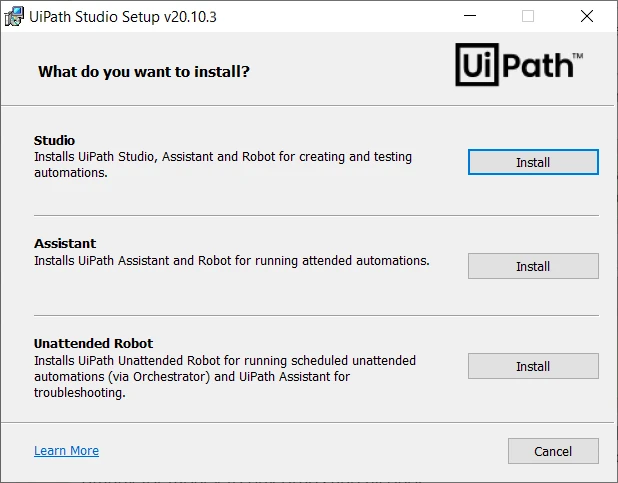Click the 'UiPath Studio Setup v20.10.3' title
This screenshot has height=483, width=618.
[x=123, y=17]
